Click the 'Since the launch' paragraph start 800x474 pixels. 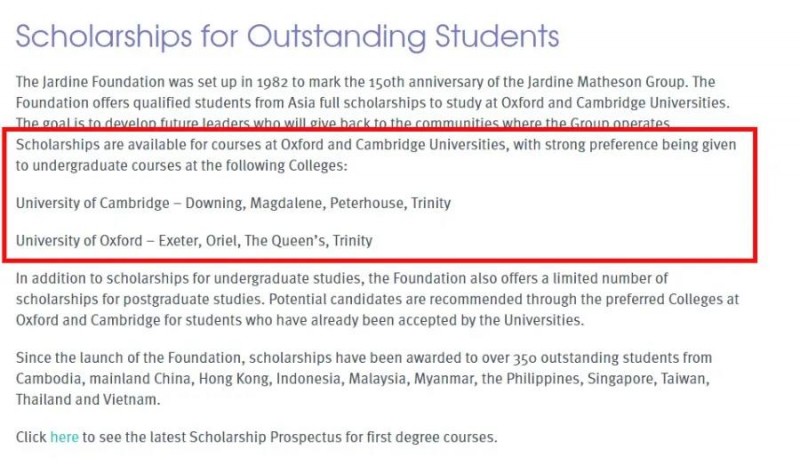[70, 358]
